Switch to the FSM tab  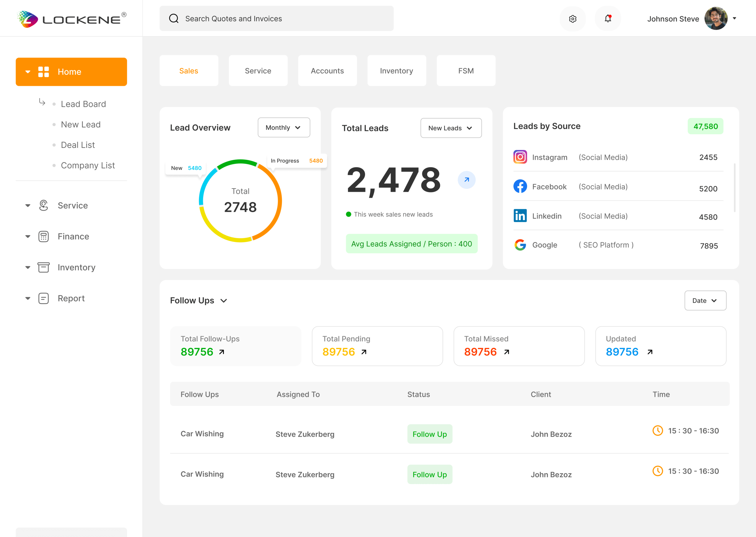(466, 71)
